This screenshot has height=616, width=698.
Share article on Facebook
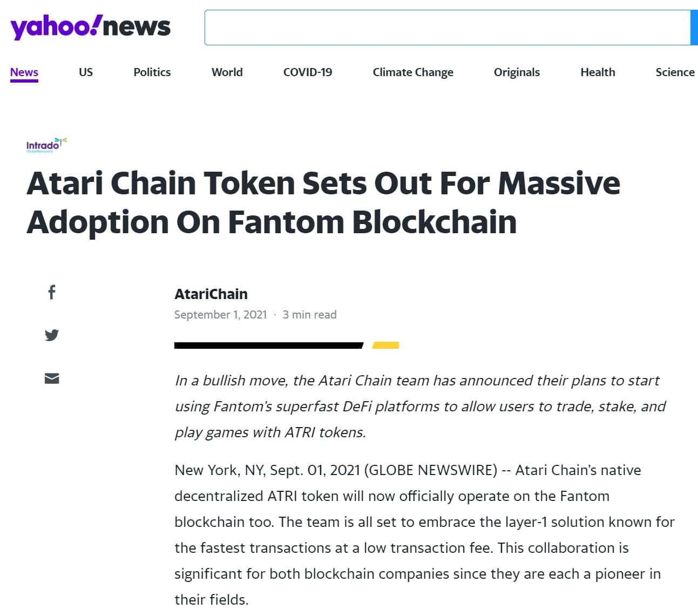pos(52,292)
